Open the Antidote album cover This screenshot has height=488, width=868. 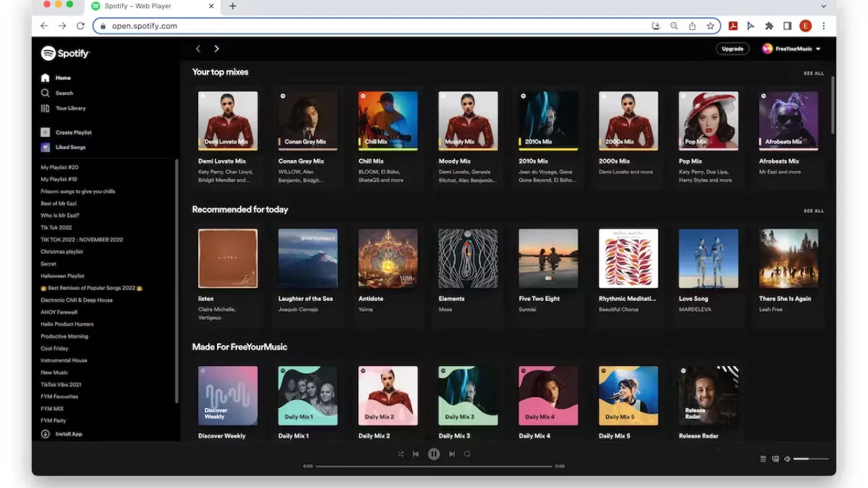(388, 258)
